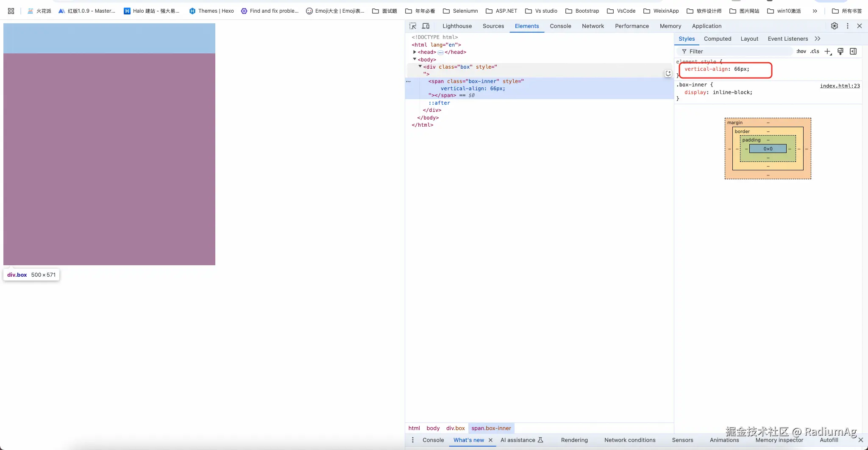Activate the inspect element picker icon
This screenshot has width=868, height=450.
413,26
